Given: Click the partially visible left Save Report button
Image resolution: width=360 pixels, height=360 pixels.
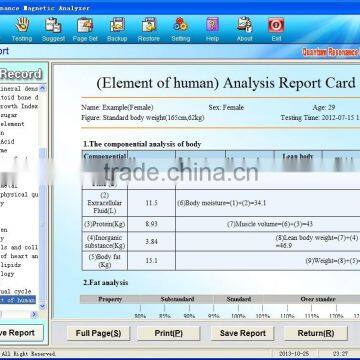Looking at the screenshot, I should pyautogui.click(x=21, y=333).
